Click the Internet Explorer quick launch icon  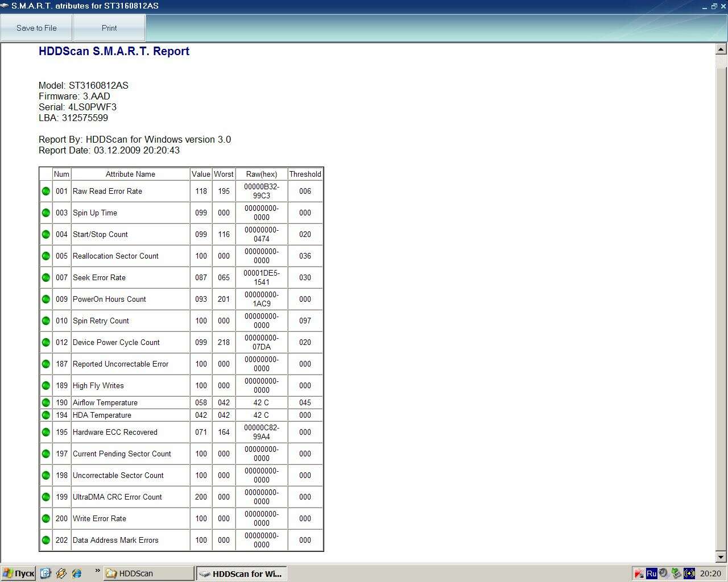(77, 573)
